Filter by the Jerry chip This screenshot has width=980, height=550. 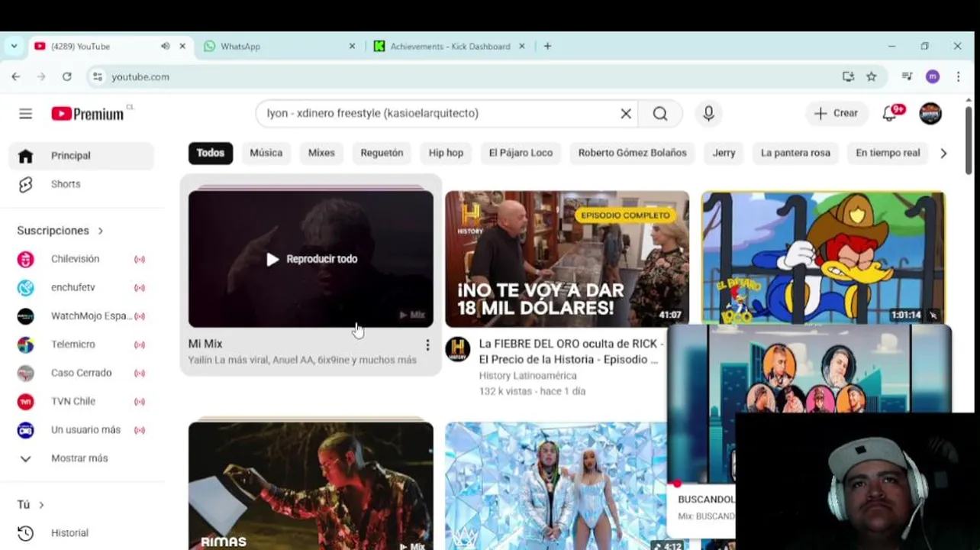coord(724,153)
